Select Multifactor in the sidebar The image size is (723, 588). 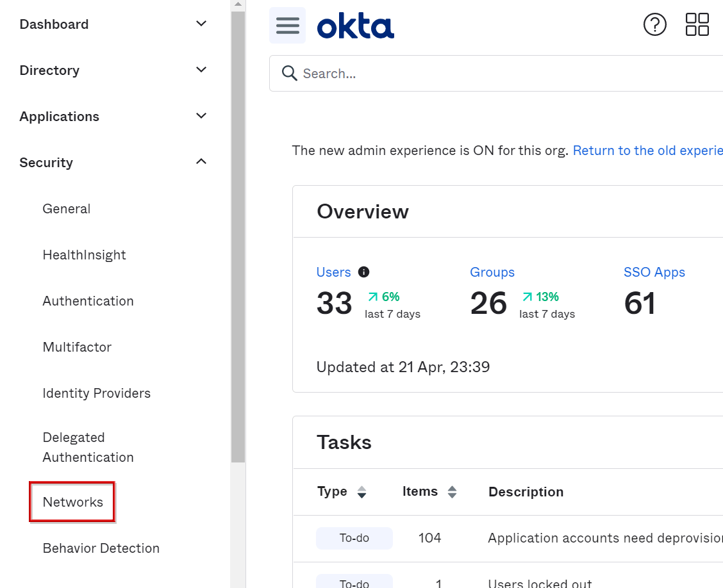77,347
